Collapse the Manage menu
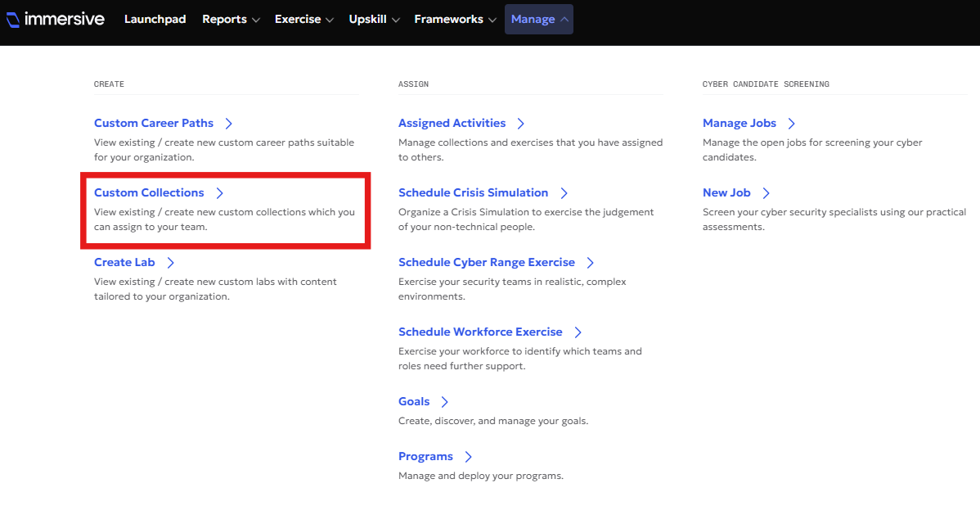 tap(539, 20)
